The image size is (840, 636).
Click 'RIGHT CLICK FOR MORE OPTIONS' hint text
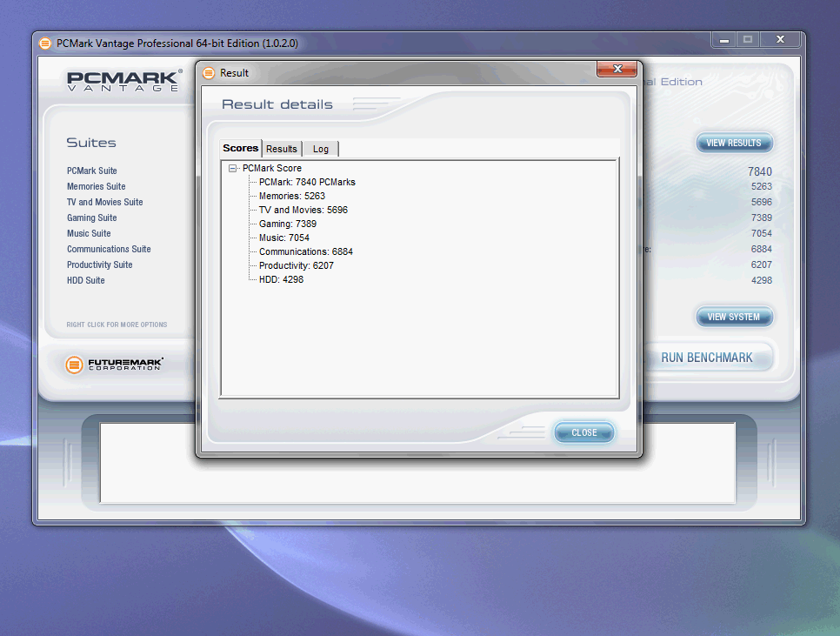tap(117, 325)
